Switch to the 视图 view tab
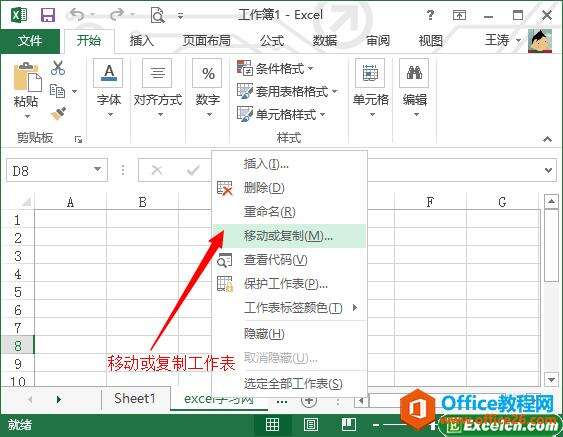The image size is (563, 437). pos(431,41)
